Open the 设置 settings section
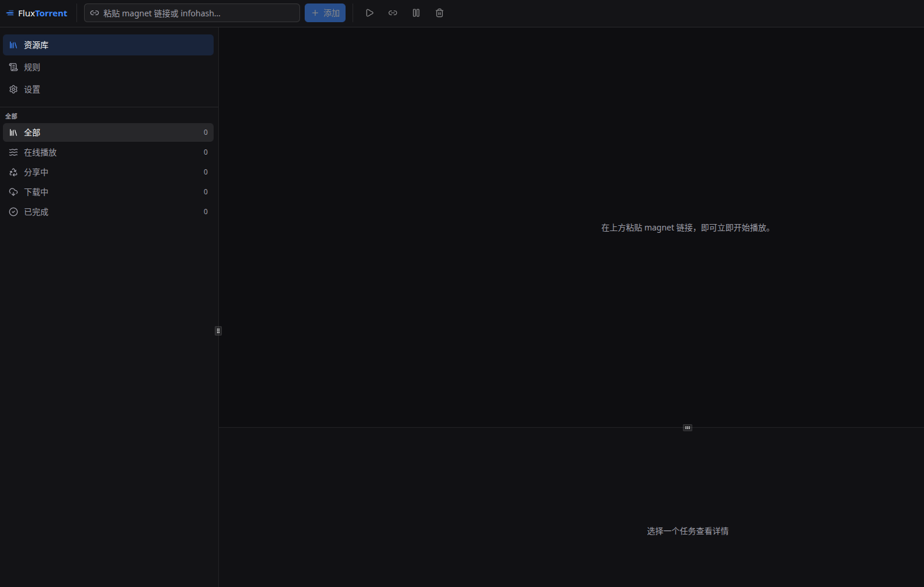Viewport: 924px width, 587px height. tap(108, 89)
